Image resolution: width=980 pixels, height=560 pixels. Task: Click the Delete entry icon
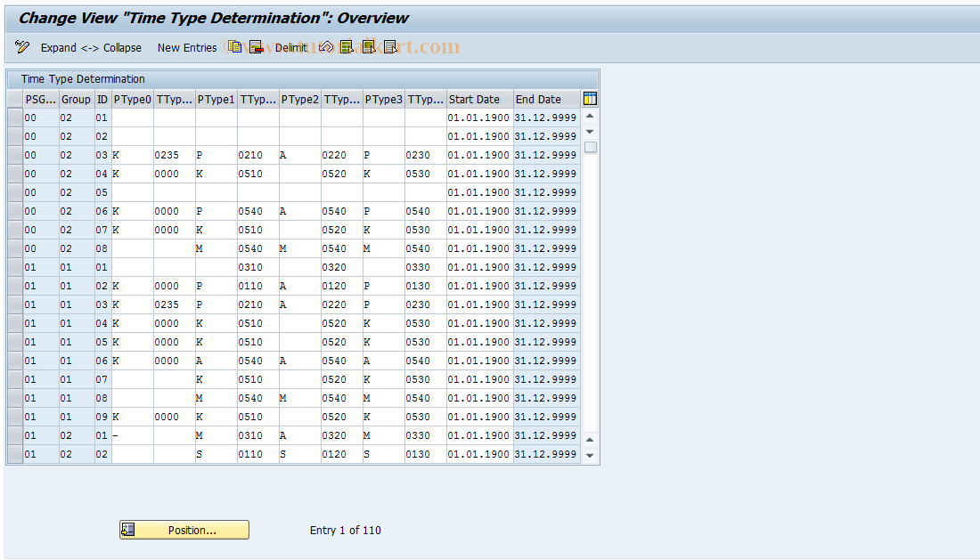(x=257, y=47)
